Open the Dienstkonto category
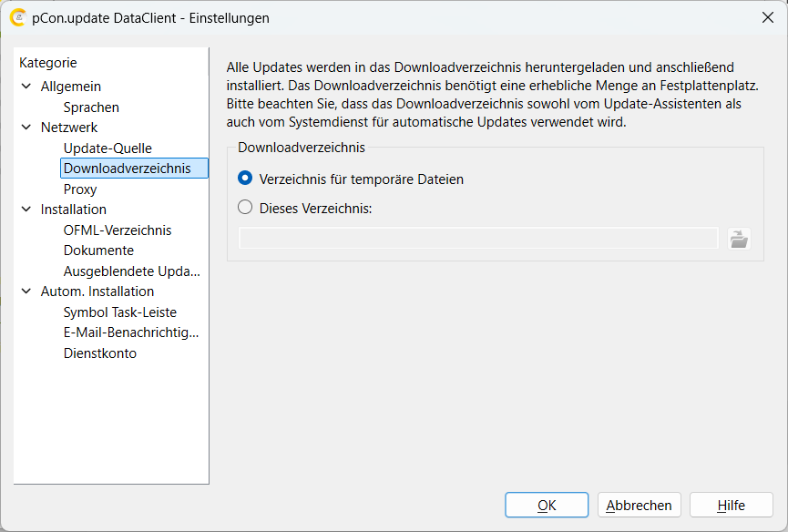This screenshot has height=532, width=788. click(x=99, y=353)
